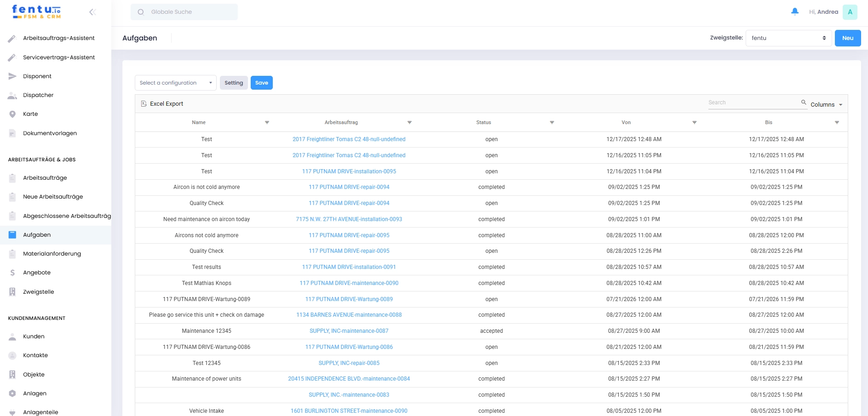Go to Materialanforderung in sidebar
868x416 pixels.
click(52, 254)
